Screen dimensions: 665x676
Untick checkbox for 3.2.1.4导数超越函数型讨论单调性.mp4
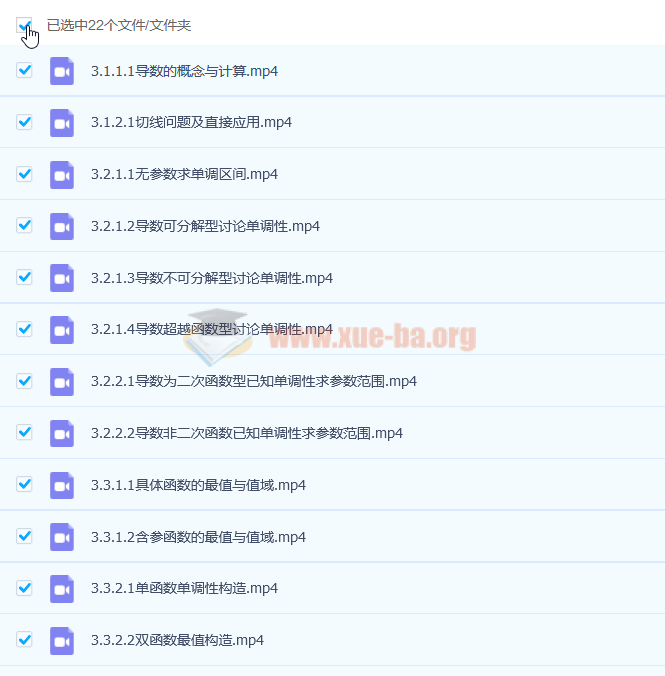click(x=24, y=329)
